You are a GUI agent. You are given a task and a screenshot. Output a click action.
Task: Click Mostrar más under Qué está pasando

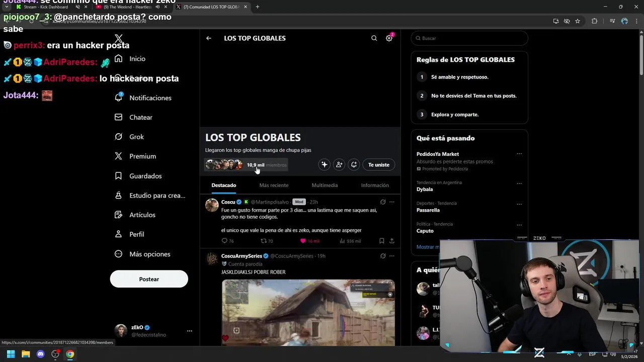(x=428, y=247)
